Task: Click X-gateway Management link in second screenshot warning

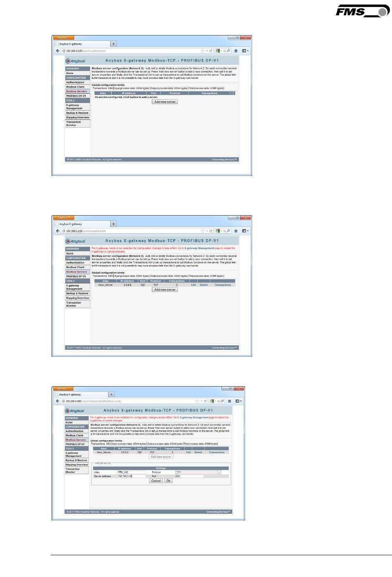Action: [x=199, y=248]
